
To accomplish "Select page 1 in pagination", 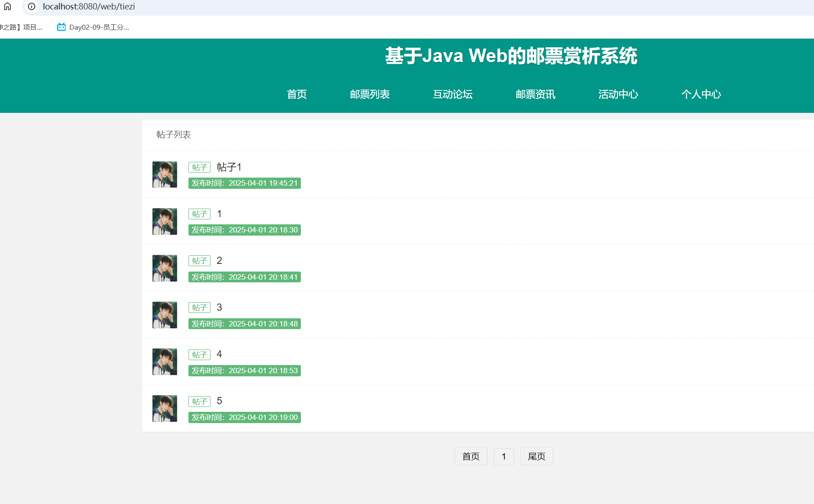I will (504, 456).
